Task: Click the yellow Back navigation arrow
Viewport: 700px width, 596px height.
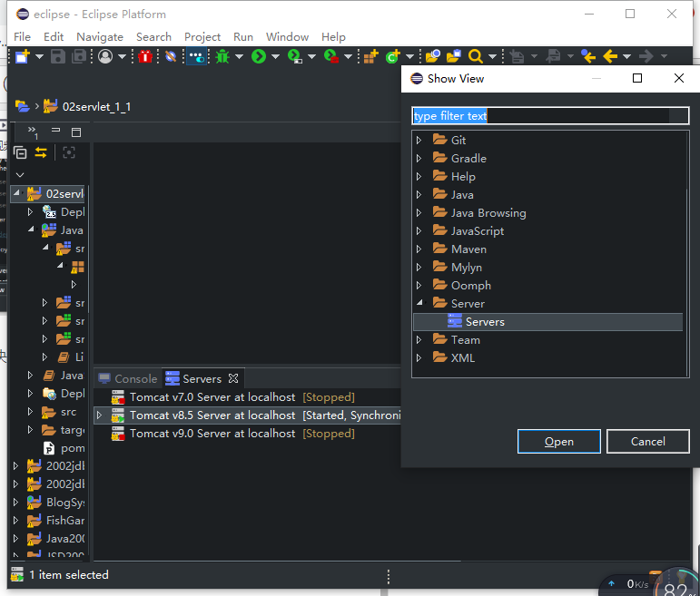Action: (x=610, y=56)
